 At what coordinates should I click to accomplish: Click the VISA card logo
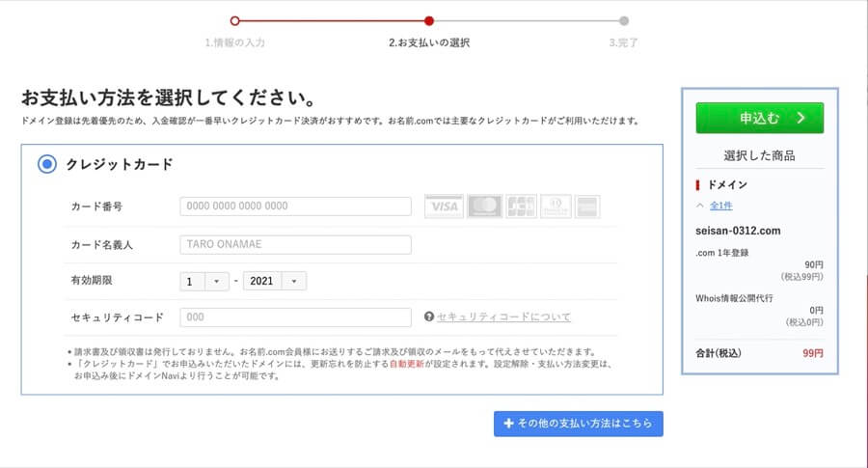(x=444, y=206)
